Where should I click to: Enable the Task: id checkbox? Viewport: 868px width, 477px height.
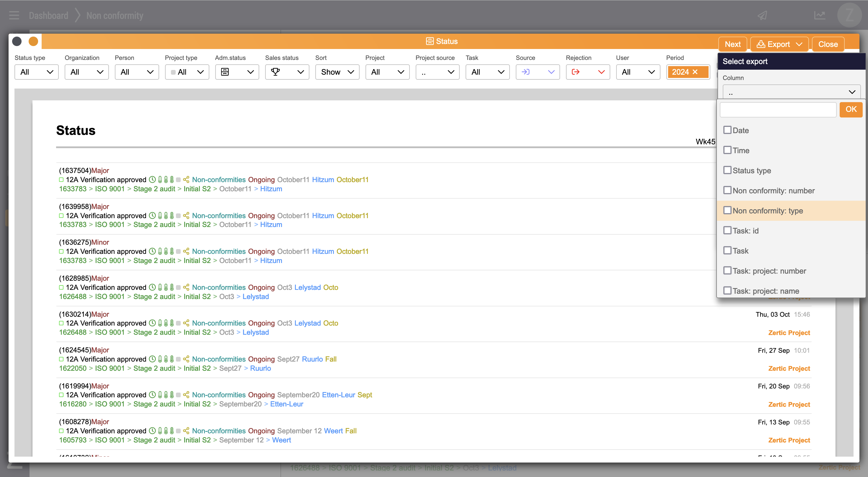727,231
